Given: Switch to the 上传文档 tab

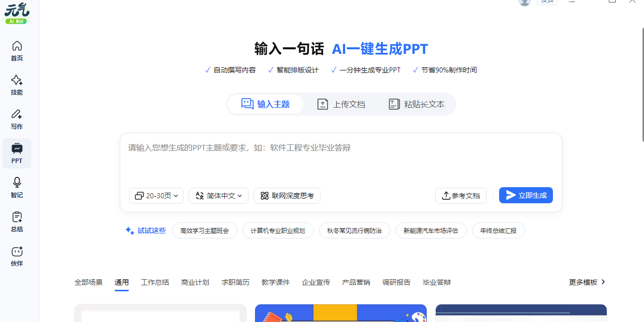Looking at the screenshot, I should pos(341,104).
